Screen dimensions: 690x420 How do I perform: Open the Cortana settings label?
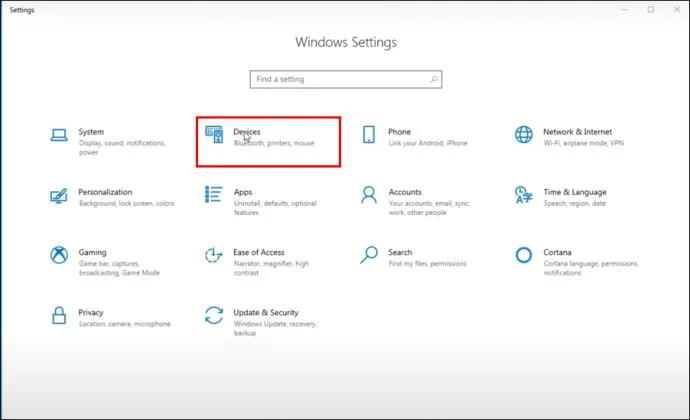pos(557,252)
